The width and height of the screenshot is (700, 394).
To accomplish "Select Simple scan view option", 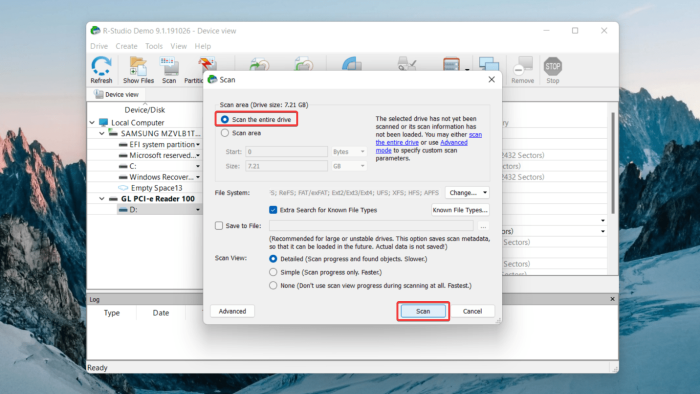I will click(x=273, y=272).
